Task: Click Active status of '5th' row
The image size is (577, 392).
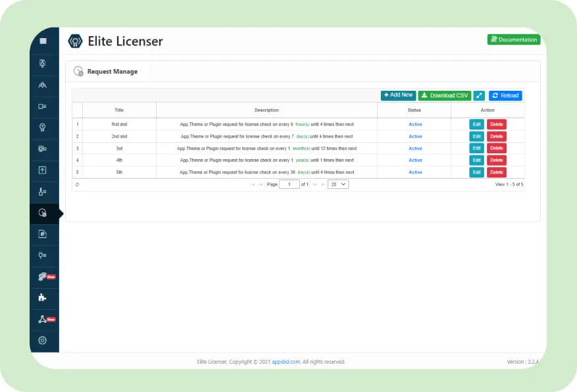Action: click(415, 172)
